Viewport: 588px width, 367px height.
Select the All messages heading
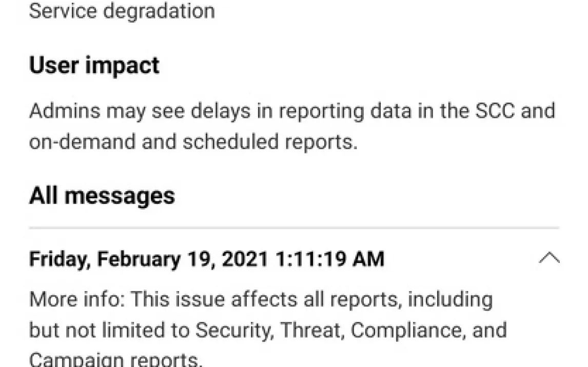(102, 196)
